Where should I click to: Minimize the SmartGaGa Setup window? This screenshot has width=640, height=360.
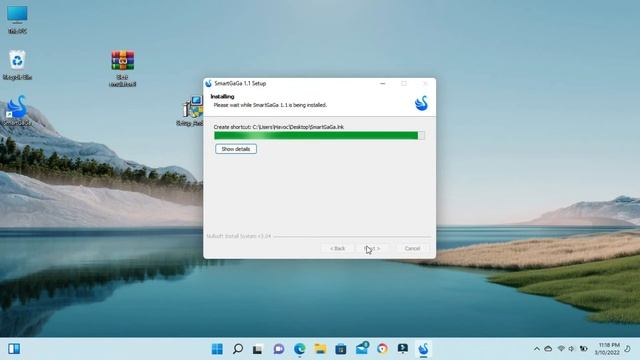pyautogui.click(x=382, y=83)
